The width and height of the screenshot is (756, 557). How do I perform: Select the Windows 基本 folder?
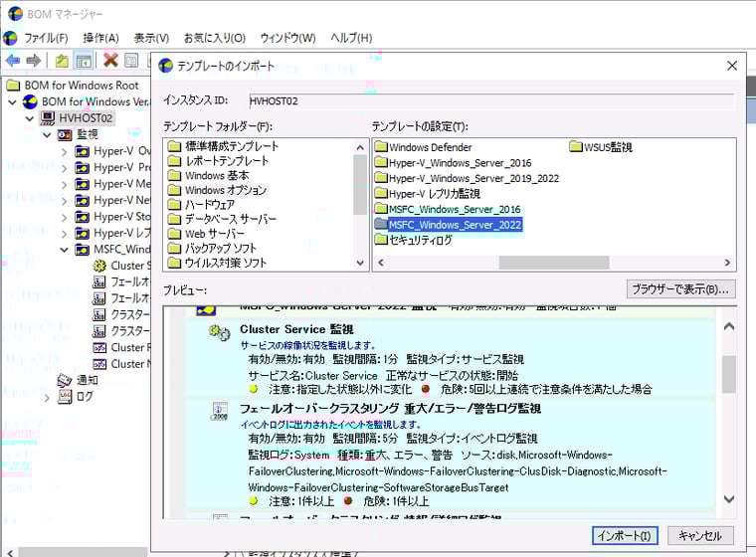coord(208,175)
